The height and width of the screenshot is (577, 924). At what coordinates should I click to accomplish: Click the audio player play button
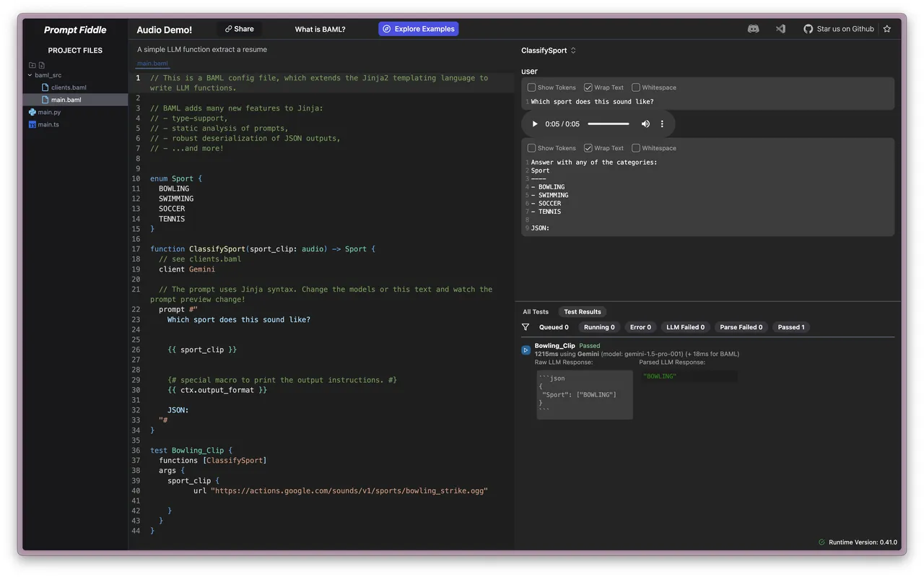coord(535,124)
